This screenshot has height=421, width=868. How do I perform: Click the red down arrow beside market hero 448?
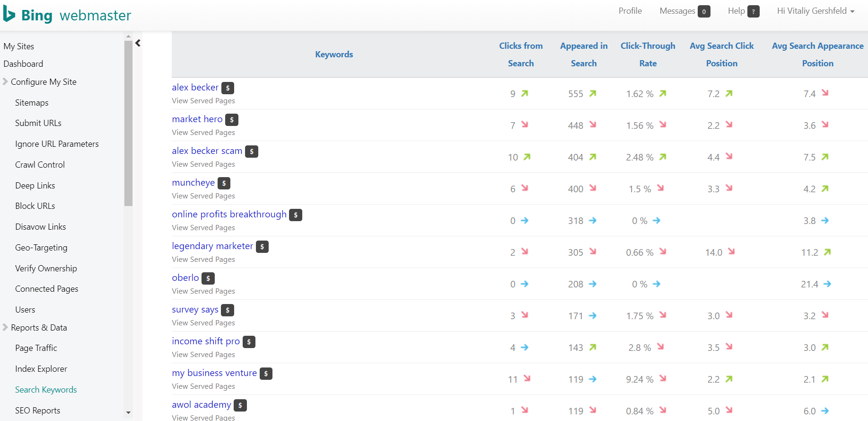[593, 125]
